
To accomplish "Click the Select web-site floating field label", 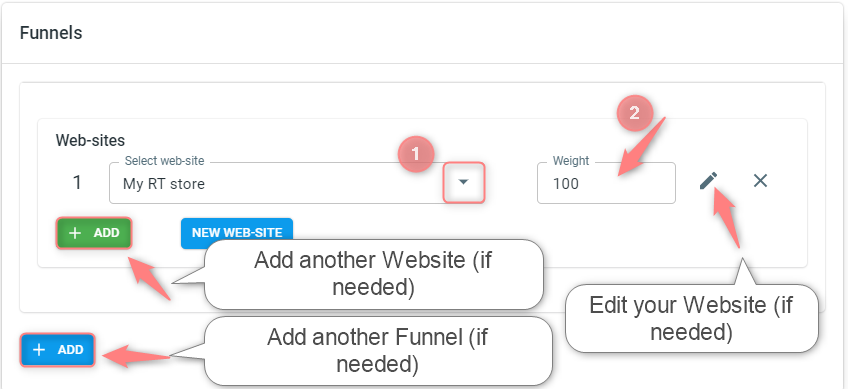I will [x=165, y=161].
